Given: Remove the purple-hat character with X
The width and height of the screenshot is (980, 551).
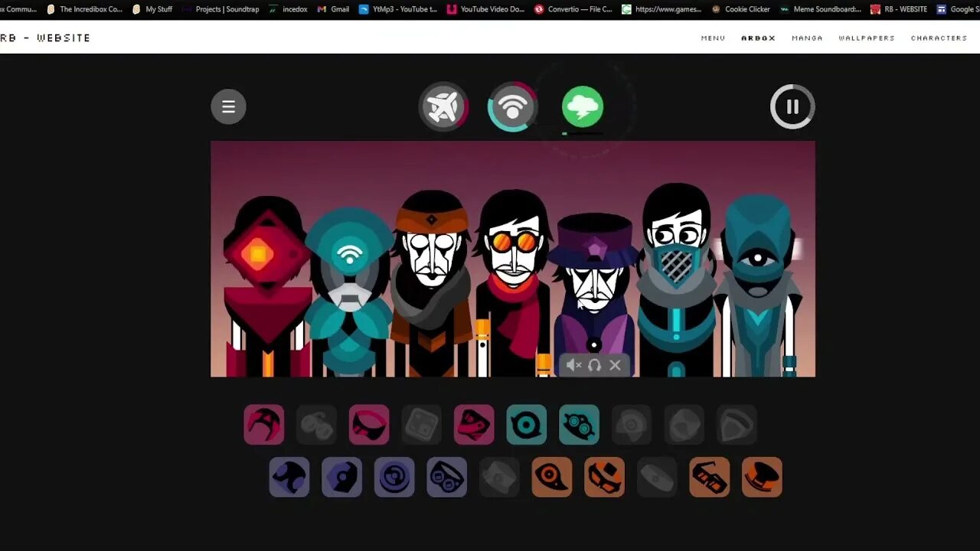Looking at the screenshot, I should click(615, 365).
